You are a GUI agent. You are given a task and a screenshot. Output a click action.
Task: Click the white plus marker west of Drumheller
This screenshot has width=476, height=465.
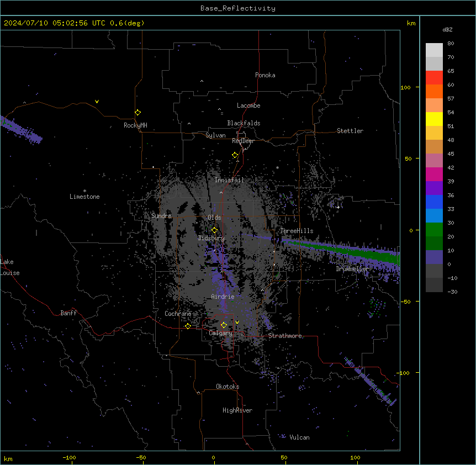click(x=338, y=207)
